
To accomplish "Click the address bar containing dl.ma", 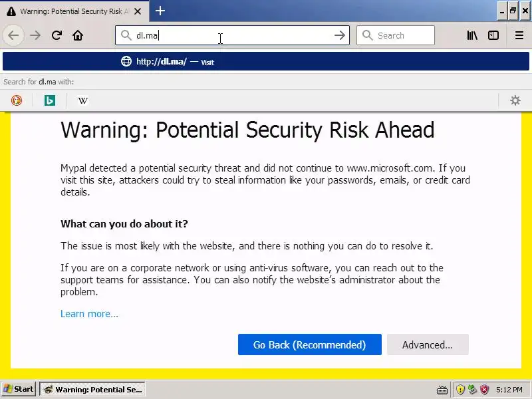I will click(x=232, y=35).
